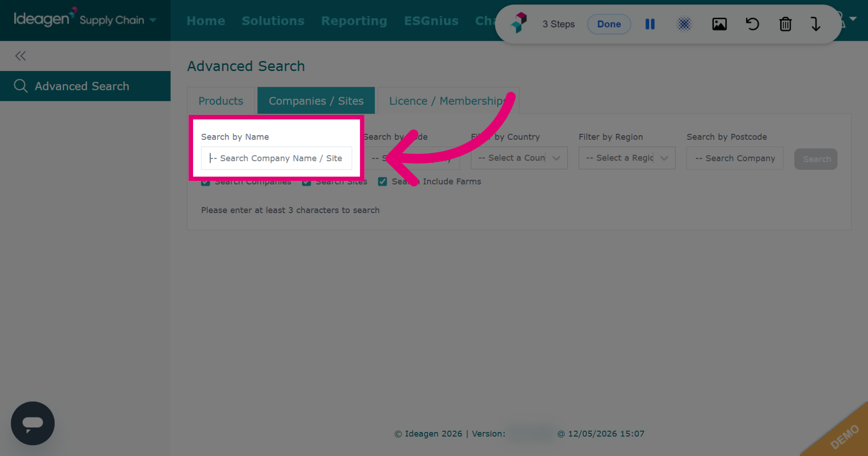Image resolution: width=868 pixels, height=456 pixels.
Task: Click the blur tool icon in recorder bar
Action: pos(684,24)
